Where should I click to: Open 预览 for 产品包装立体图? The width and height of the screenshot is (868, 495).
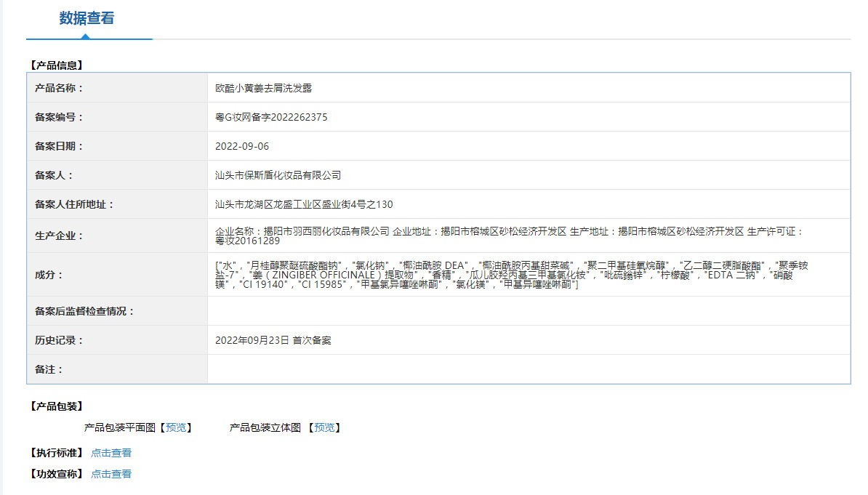pyautogui.click(x=324, y=427)
